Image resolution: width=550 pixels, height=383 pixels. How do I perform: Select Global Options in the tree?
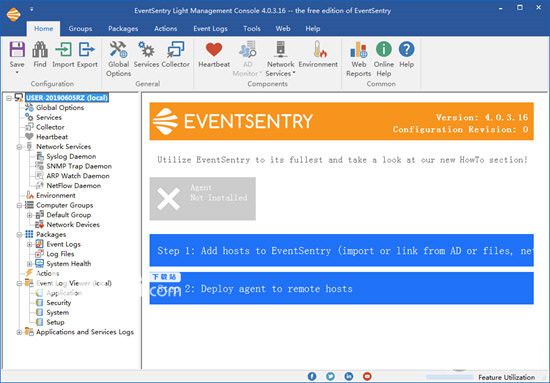coord(60,108)
